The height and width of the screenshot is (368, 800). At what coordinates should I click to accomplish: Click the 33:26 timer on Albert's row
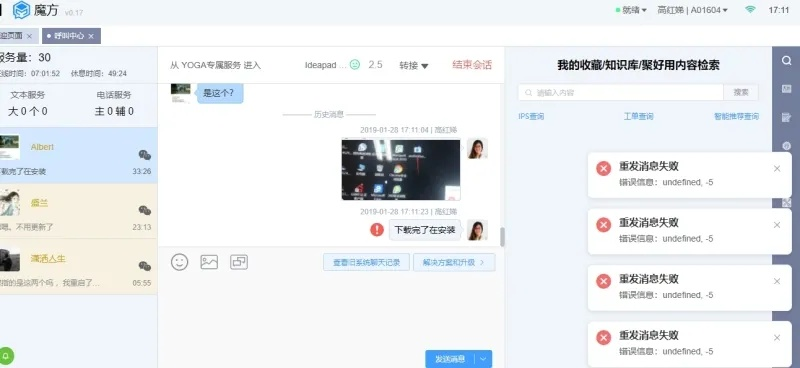(x=142, y=171)
